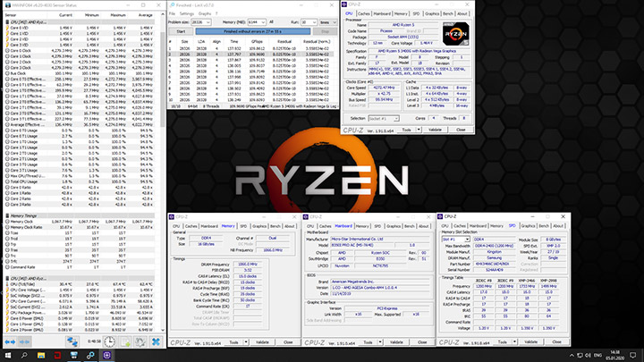The image size is (644, 362).
Task: Open the File menu in LinX
Action: click(172, 13)
